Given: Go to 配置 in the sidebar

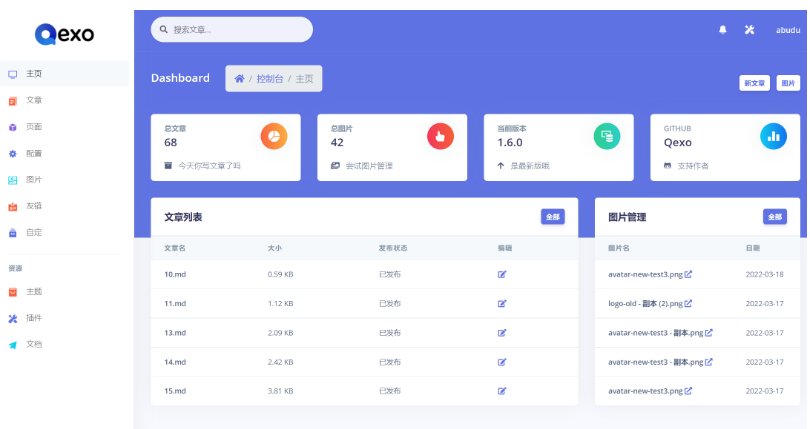Looking at the screenshot, I should 34,154.
